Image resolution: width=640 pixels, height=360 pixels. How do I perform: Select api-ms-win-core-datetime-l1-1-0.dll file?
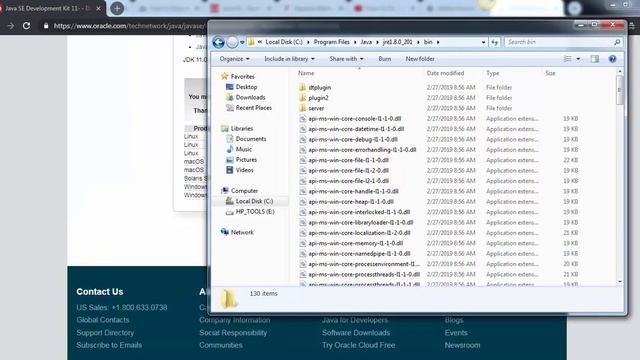tap(356, 129)
